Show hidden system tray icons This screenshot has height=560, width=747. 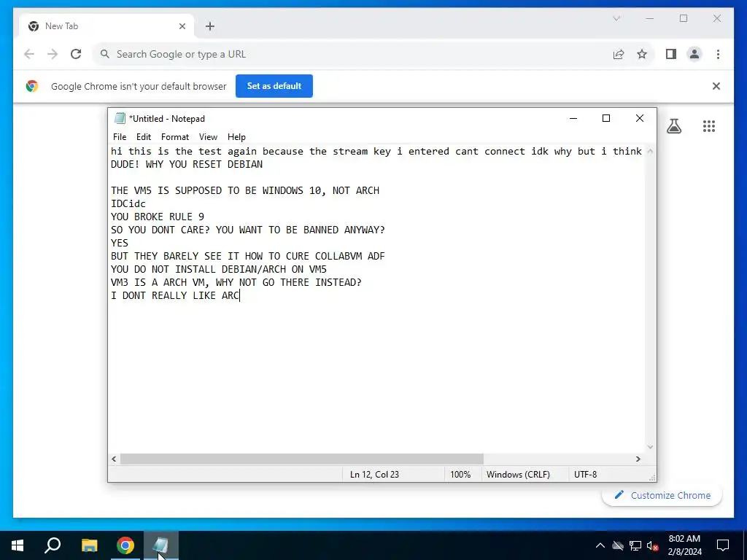point(600,545)
